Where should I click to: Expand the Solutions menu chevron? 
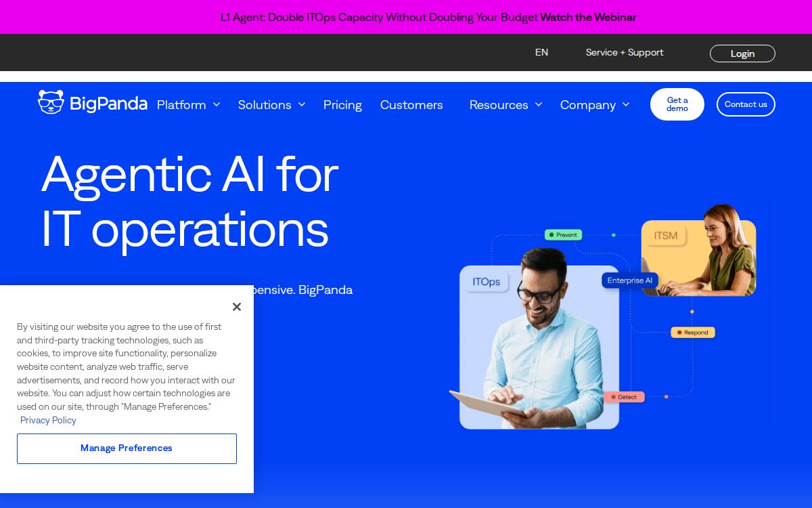point(302,104)
